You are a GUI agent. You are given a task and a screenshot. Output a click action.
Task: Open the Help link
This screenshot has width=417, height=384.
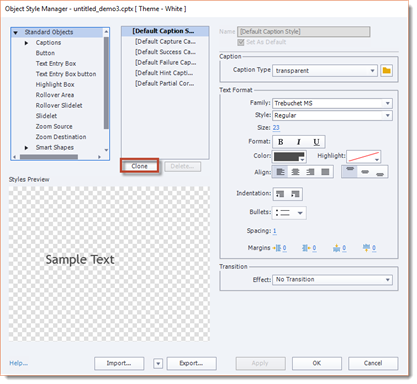tap(18, 363)
